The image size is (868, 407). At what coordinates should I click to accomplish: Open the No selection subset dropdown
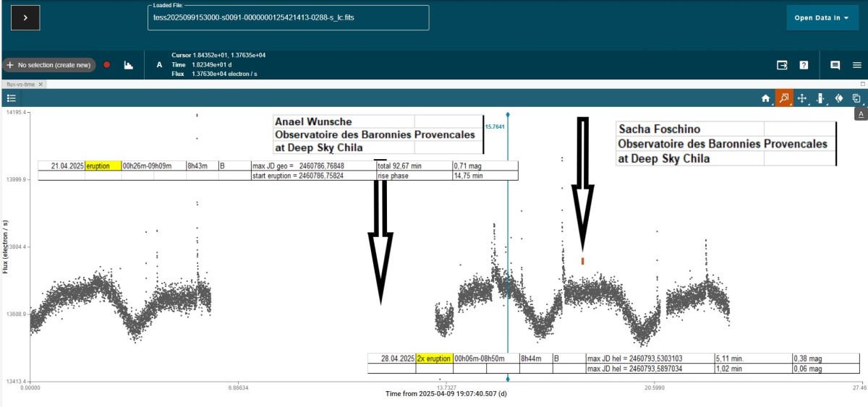pos(49,65)
